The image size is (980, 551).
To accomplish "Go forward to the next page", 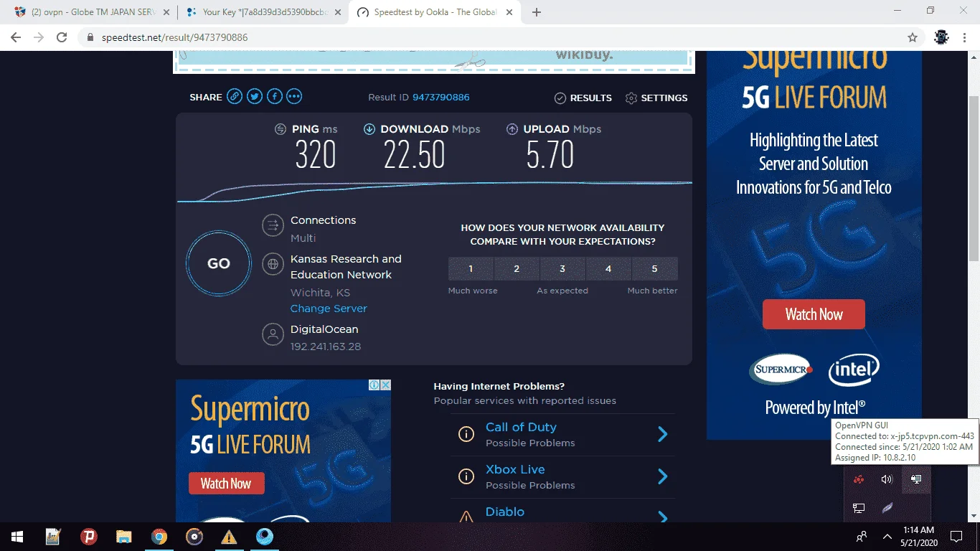I will [39, 37].
